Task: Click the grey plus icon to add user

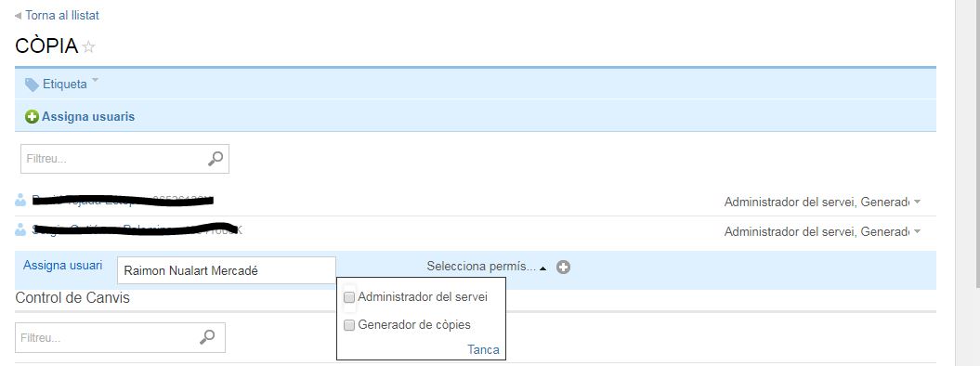Action: [563, 268]
